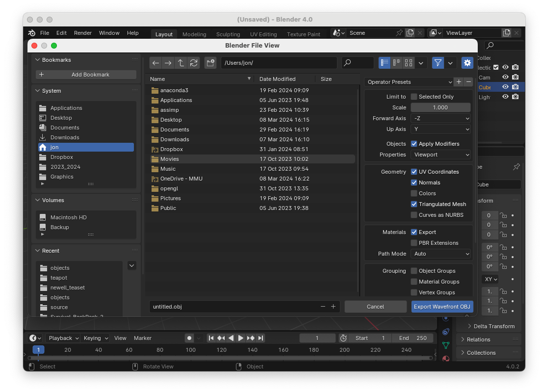
Task: Open the Render menu
Action: click(x=82, y=33)
